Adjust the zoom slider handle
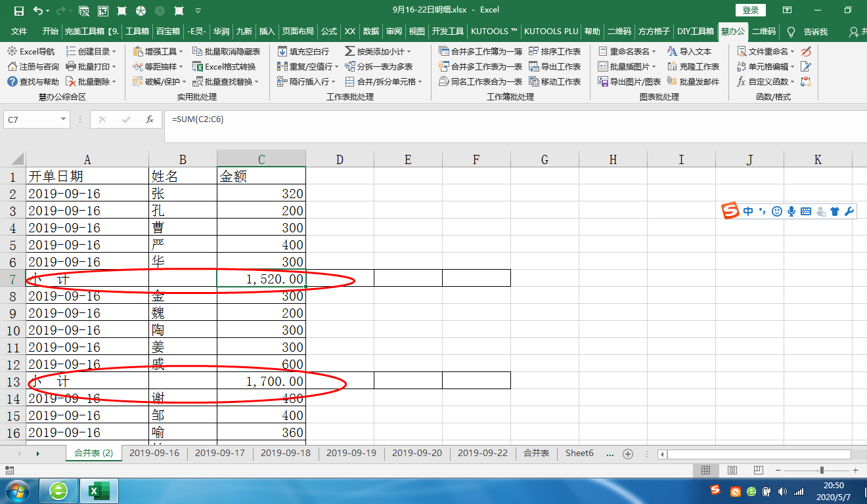867x504 pixels. coord(822,471)
